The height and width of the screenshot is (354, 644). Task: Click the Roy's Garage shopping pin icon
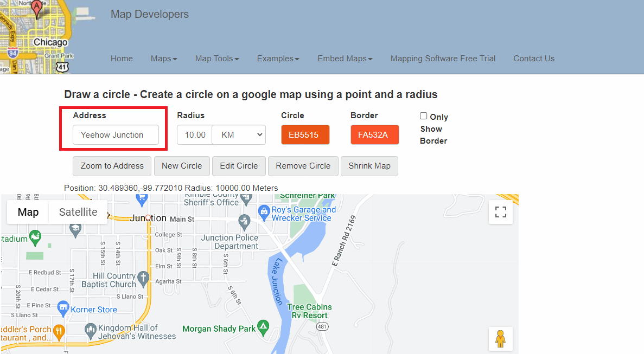264,212
